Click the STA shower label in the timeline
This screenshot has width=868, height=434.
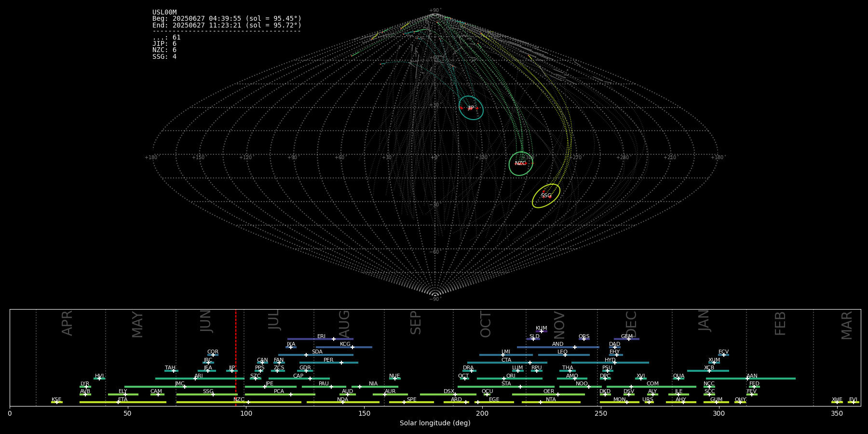click(506, 384)
